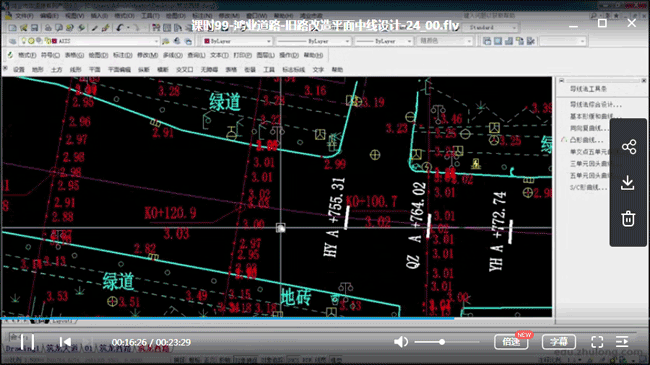Click the undo arrow in CAD toolbar
The height and width of the screenshot is (365, 650).
pyautogui.click(x=120, y=28)
